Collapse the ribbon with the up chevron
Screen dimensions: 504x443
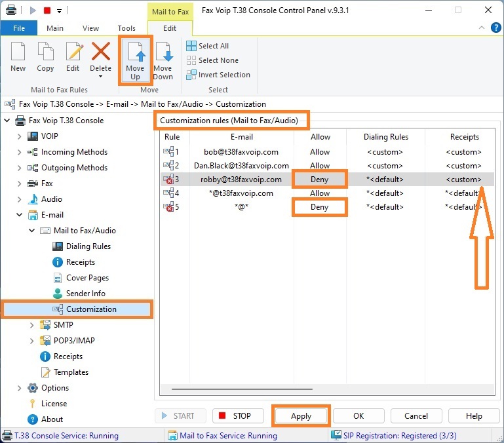pos(482,28)
